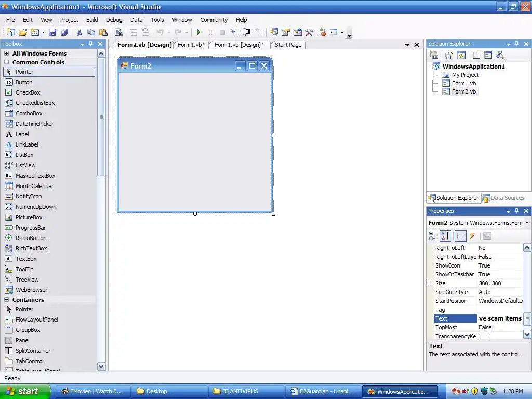Toggle auto-hide pin on Solution Explorer
This screenshot has width=532, height=399.
517,44
